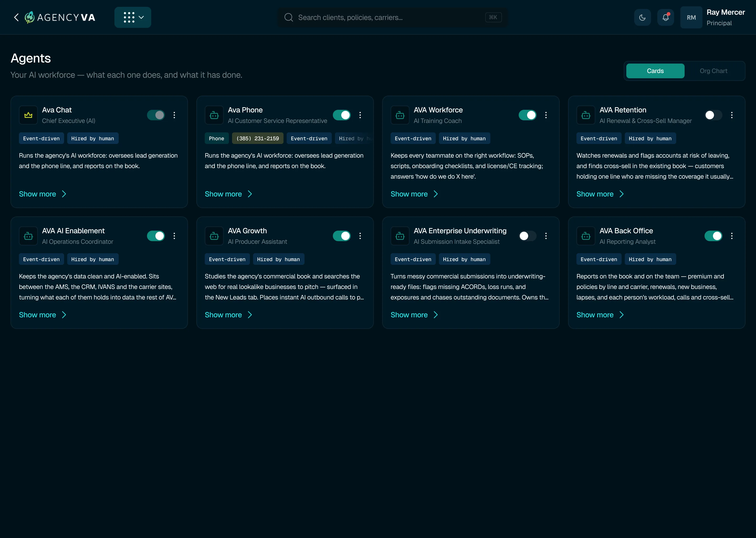Expand Show more on Ava Chat card
756x538 pixels.
pyautogui.click(x=43, y=194)
